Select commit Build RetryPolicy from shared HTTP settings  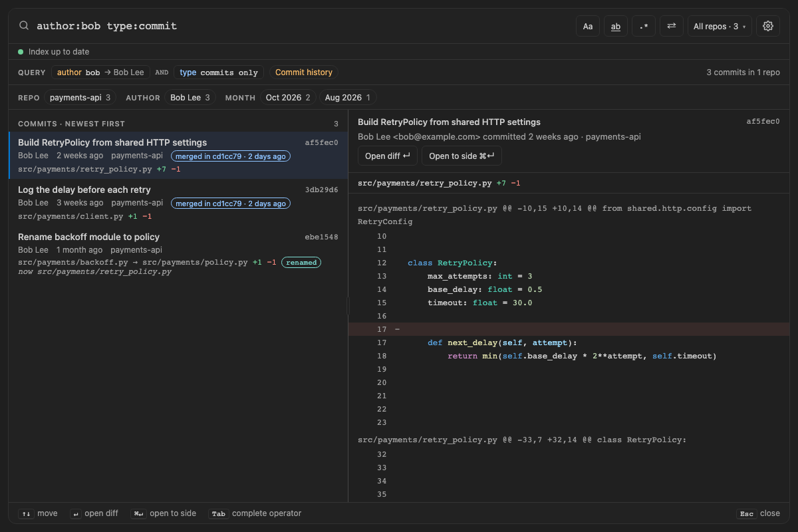pos(178,156)
